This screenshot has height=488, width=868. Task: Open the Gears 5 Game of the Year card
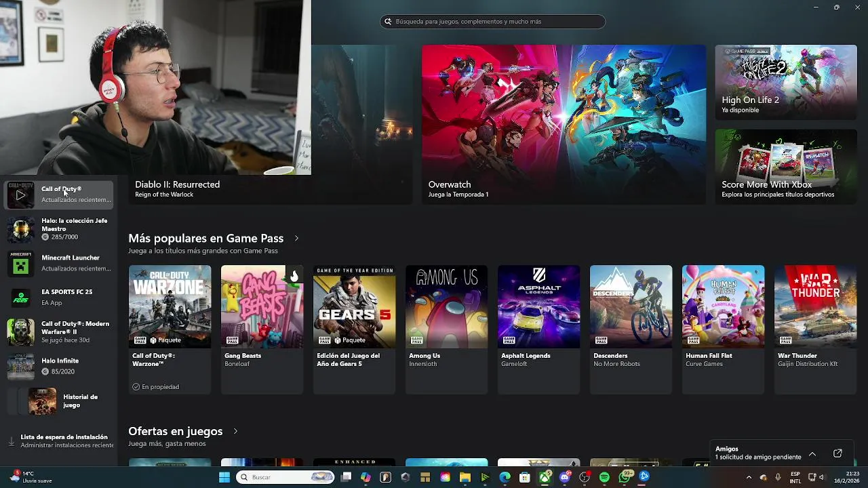click(x=354, y=329)
